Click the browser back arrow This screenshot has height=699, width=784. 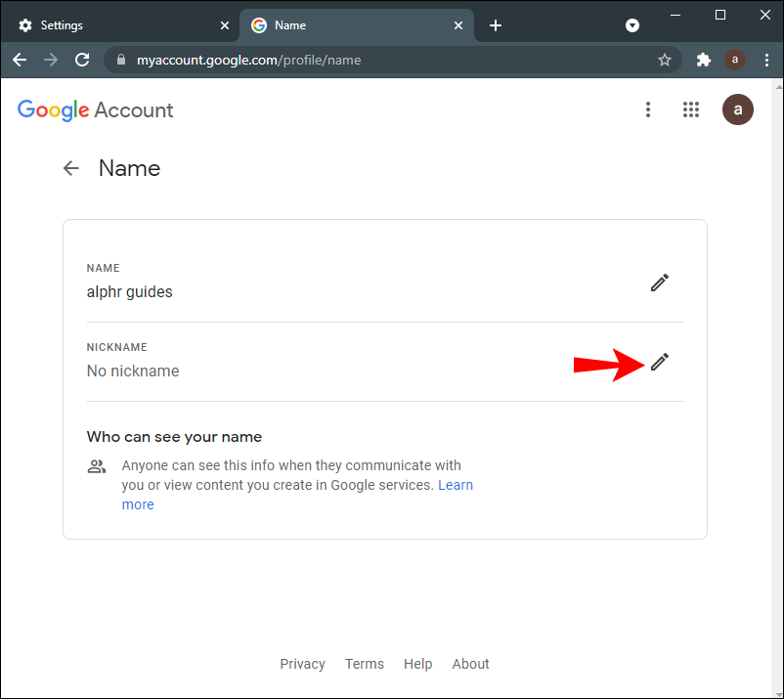click(x=20, y=60)
